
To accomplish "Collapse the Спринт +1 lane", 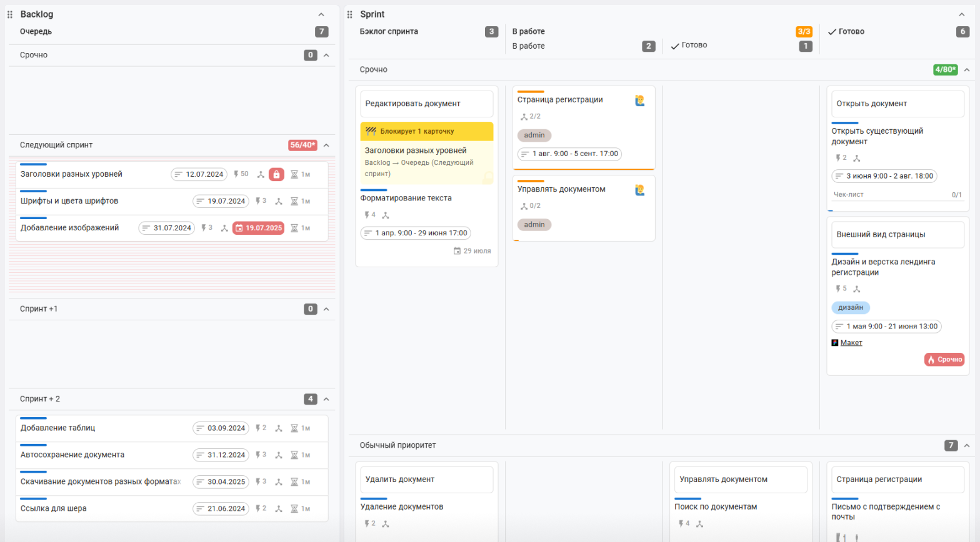I will click(x=326, y=309).
